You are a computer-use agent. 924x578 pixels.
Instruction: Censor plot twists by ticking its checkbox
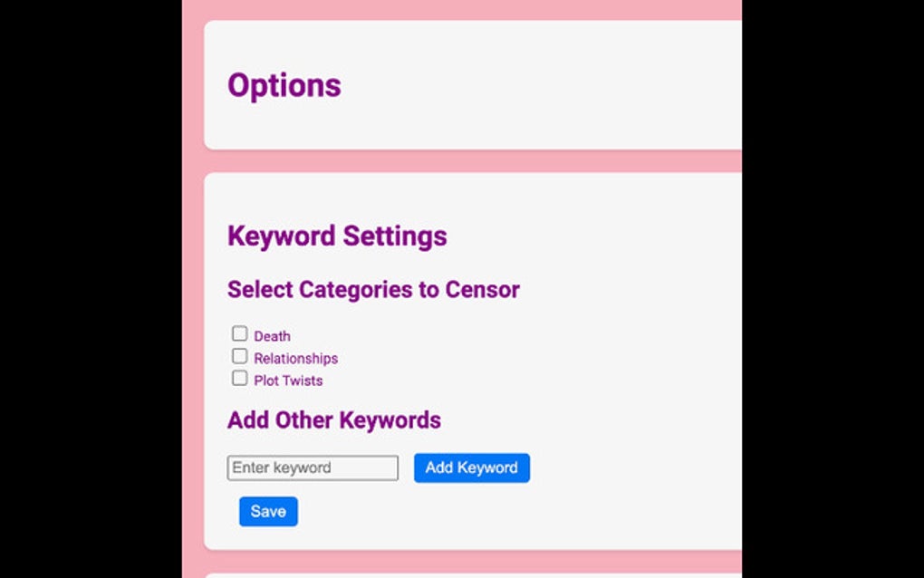[239, 378]
